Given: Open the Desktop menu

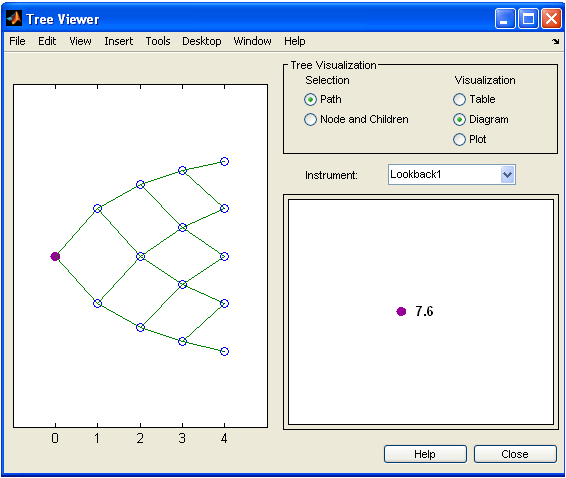Looking at the screenshot, I should pos(202,41).
